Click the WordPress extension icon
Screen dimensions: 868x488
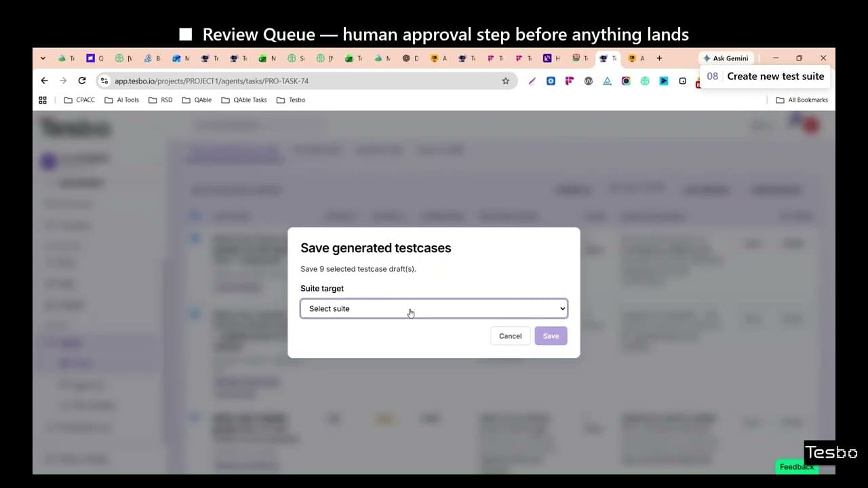click(x=589, y=81)
